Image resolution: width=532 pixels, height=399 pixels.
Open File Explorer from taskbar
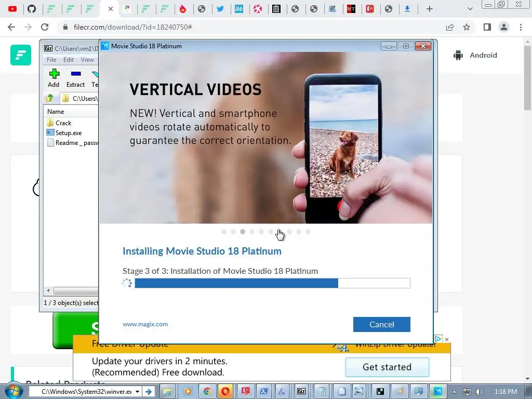[x=167, y=392]
